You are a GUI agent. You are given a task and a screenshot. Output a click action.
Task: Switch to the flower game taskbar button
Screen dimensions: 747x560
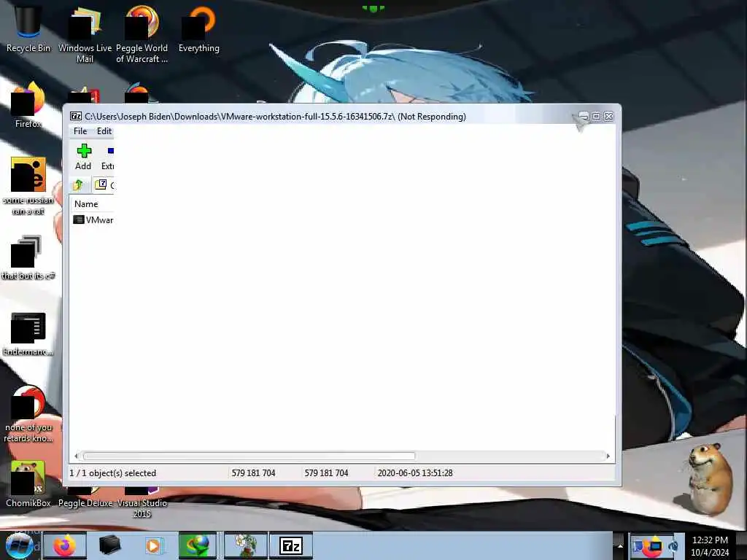click(x=246, y=545)
